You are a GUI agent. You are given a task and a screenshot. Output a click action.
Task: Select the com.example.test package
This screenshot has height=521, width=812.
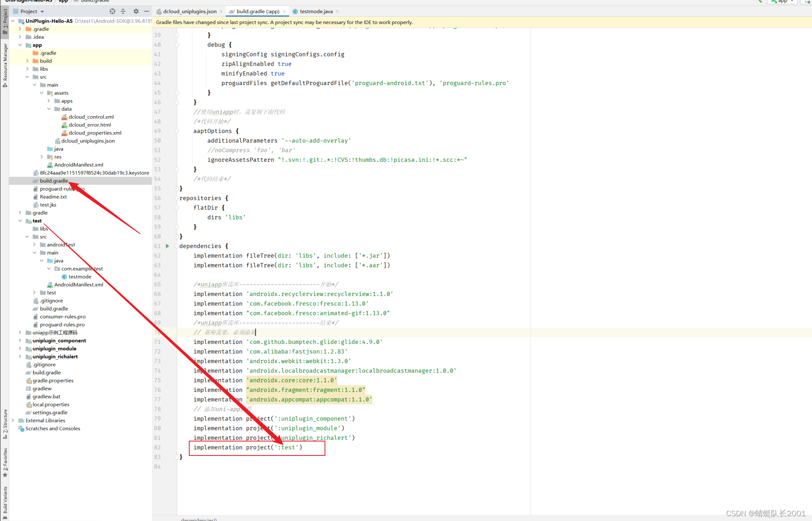82,268
